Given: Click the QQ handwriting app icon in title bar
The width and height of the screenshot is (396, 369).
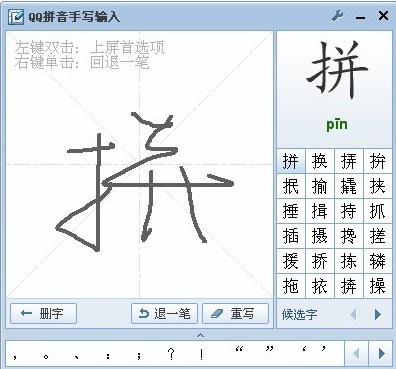Looking at the screenshot, I should tap(16, 16).
